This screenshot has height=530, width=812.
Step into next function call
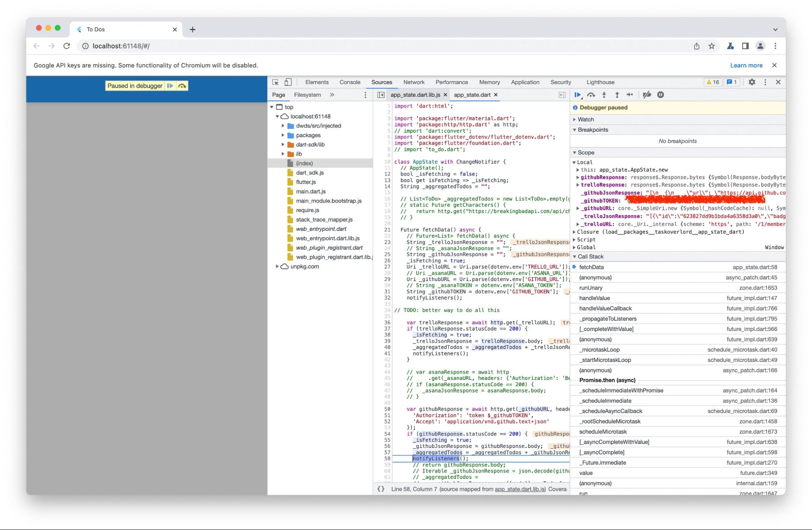point(604,95)
